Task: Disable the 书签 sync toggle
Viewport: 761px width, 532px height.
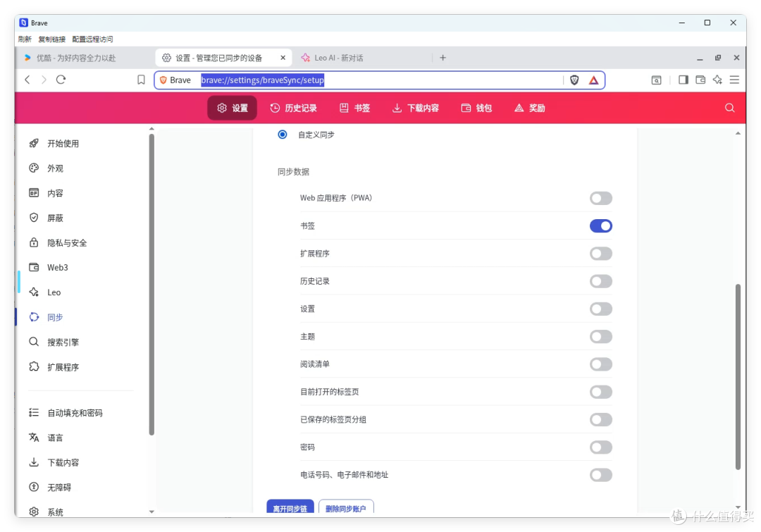Action: (601, 225)
